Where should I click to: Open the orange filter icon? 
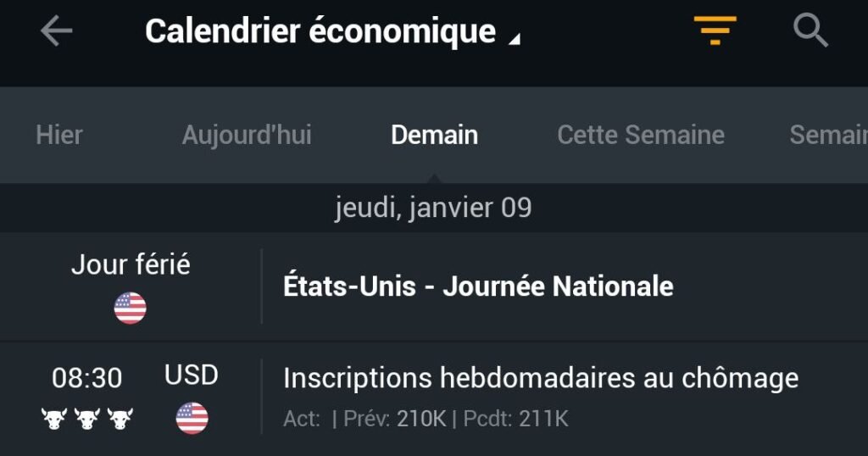pos(715,30)
